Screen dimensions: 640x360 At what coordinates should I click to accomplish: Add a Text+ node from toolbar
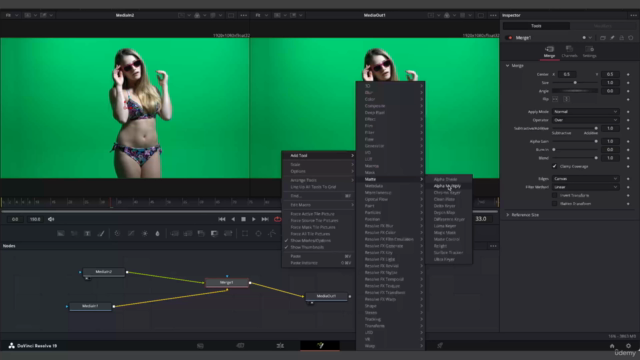coord(87,233)
